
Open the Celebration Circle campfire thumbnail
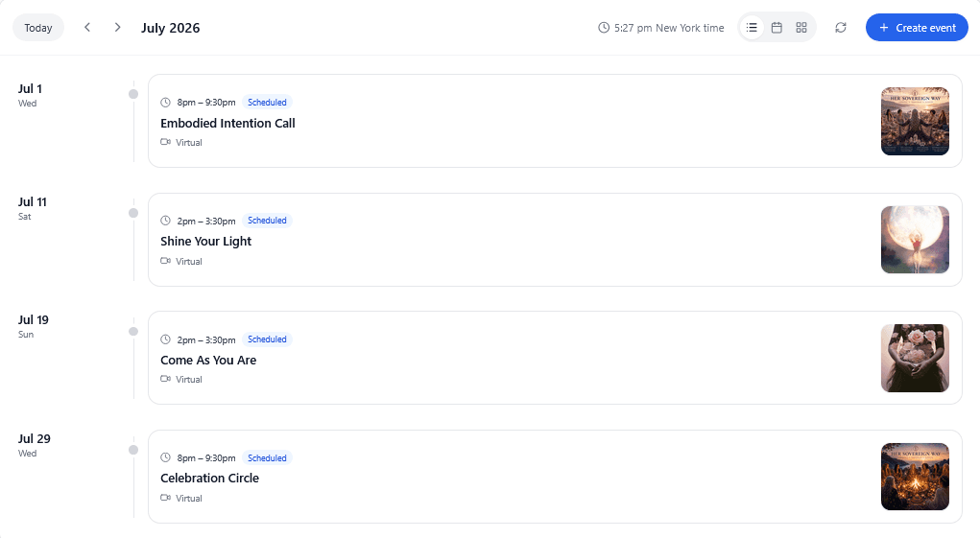(x=915, y=477)
